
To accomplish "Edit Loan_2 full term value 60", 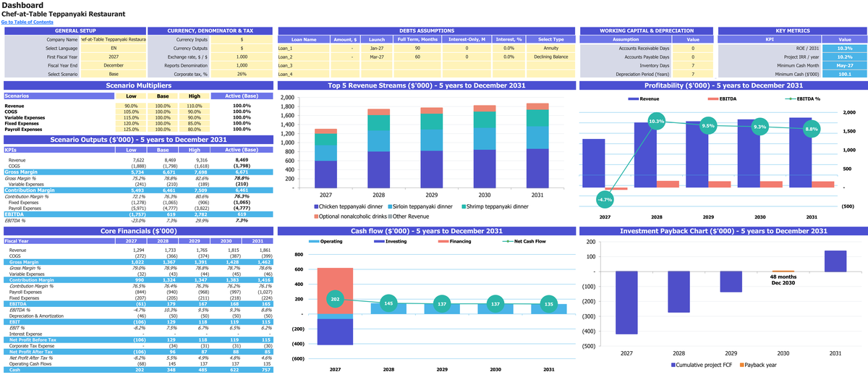I will pos(417,56).
